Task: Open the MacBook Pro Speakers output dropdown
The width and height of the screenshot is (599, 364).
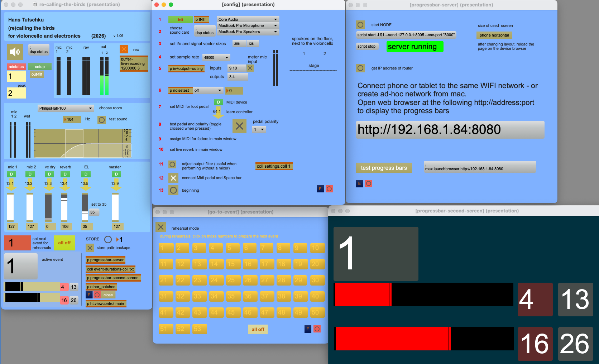Action: coord(248,32)
